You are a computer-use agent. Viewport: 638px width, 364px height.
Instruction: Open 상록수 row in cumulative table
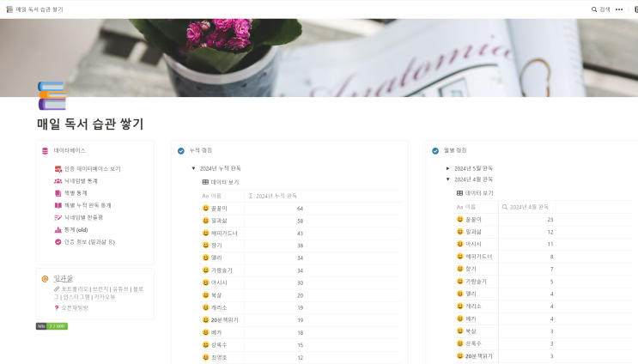point(219,345)
